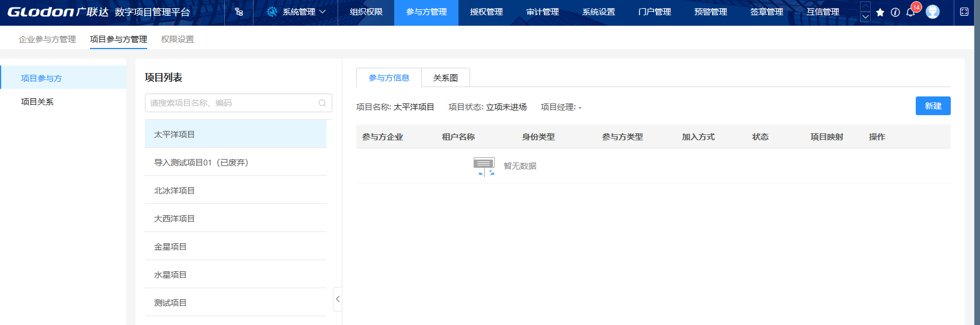Open the 审计管理 menu
Image resolution: width=980 pixels, height=325 pixels.
point(543,12)
